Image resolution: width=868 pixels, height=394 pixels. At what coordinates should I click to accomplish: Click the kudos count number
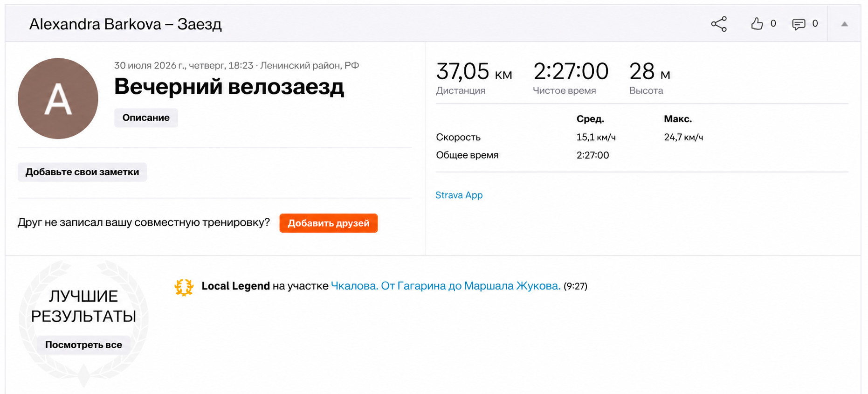(773, 24)
